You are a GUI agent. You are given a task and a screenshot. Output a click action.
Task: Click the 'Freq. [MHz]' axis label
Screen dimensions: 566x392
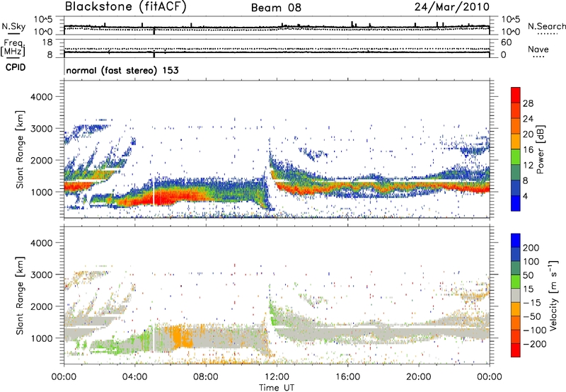[x=13, y=48]
